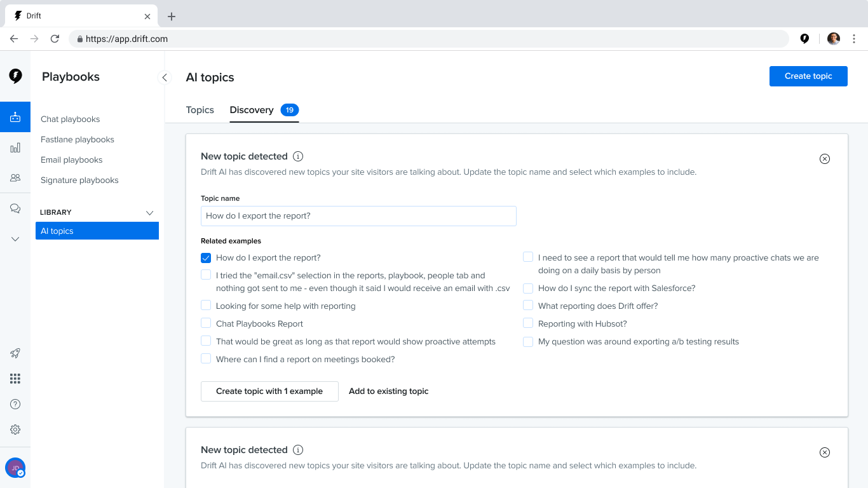Click the Create topic button

[x=808, y=76]
